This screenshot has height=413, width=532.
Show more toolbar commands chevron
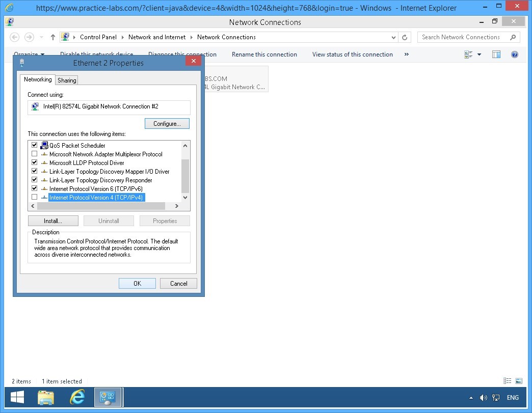[406, 54]
